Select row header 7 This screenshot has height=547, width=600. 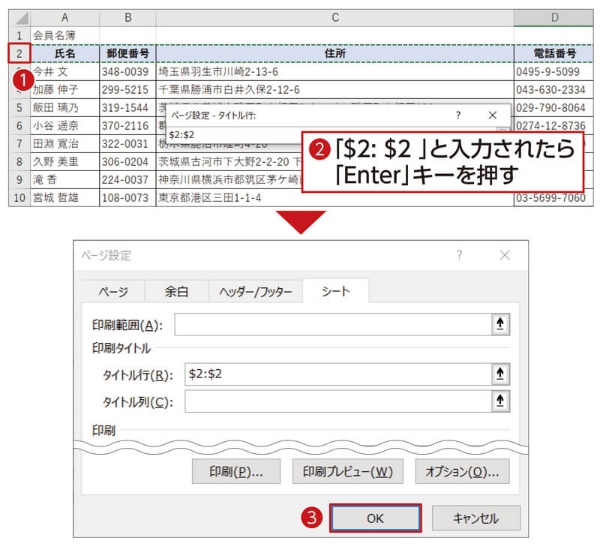pos(19,144)
